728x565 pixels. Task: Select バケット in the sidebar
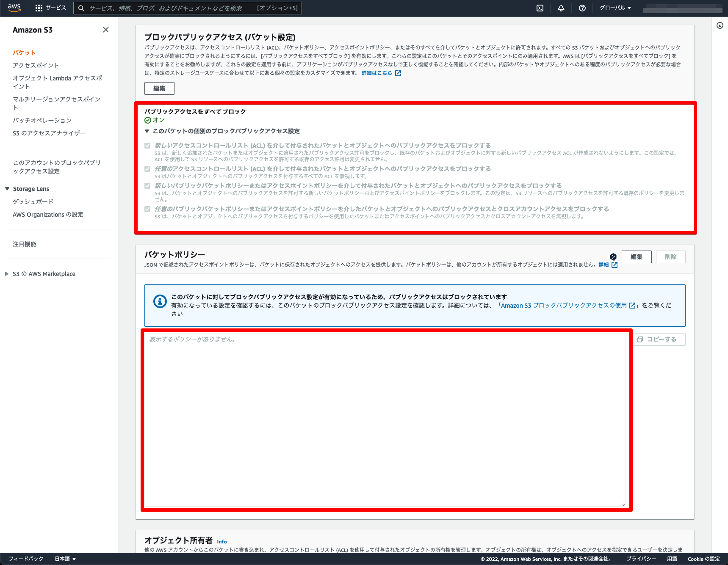tap(24, 52)
